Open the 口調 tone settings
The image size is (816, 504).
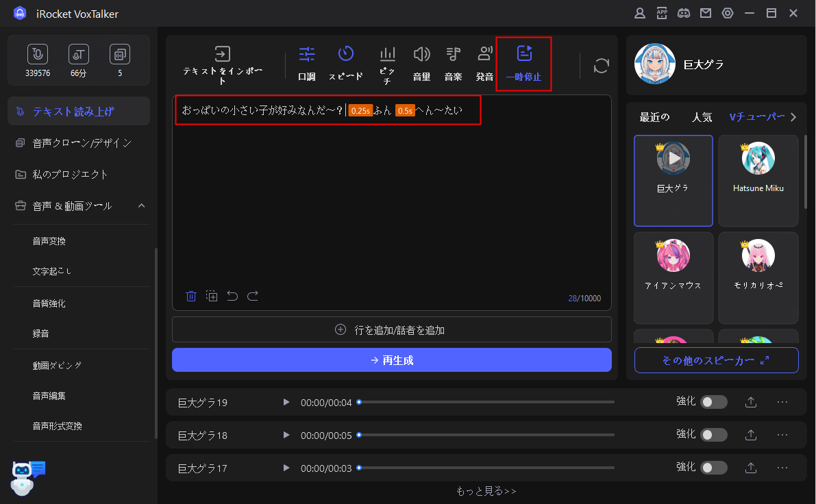[x=306, y=64]
